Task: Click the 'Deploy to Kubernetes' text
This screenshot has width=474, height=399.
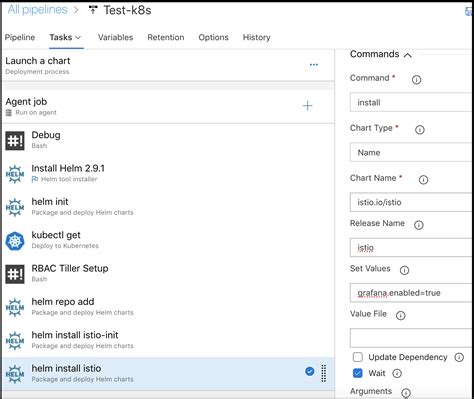Action: [x=65, y=246]
